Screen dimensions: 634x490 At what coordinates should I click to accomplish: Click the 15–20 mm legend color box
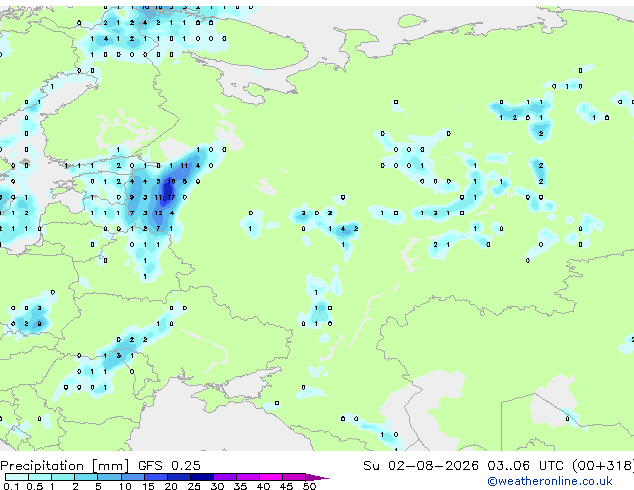[155, 477]
